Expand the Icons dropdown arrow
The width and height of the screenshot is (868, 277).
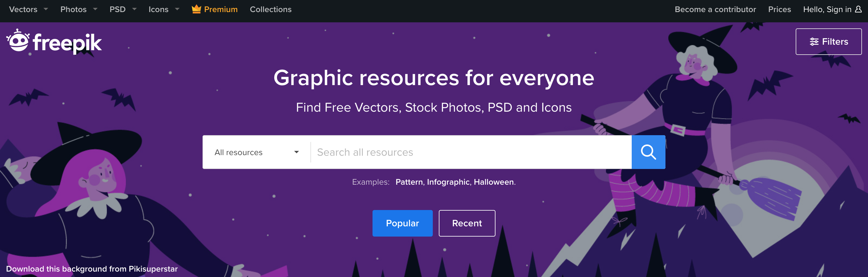click(x=177, y=9)
